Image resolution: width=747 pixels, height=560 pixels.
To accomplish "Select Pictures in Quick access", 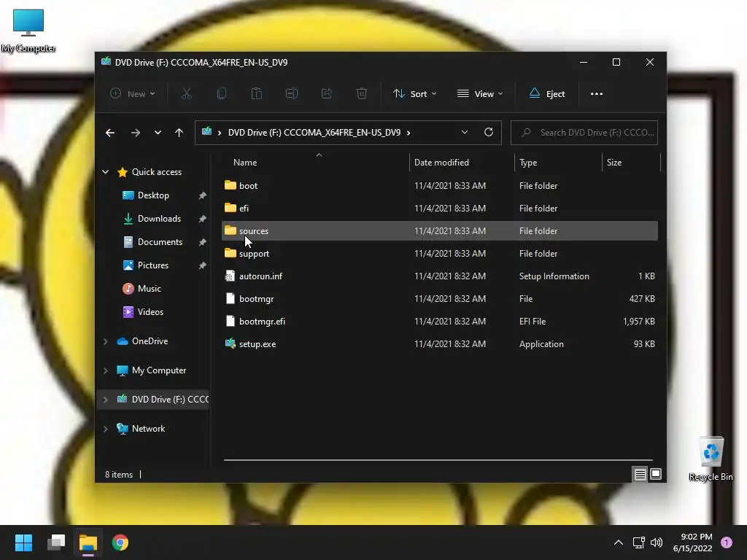I will [152, 265].
